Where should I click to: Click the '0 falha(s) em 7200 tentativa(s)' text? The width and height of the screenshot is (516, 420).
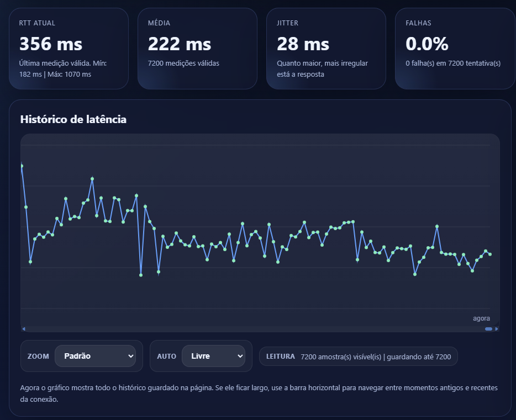[x=453, y=63]
